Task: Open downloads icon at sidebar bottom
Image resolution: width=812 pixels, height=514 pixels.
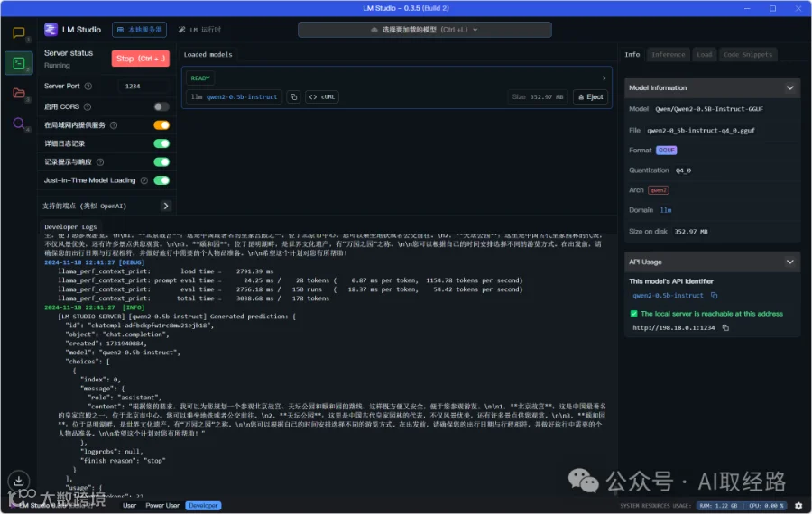Action: pyautogui.click(x=19, y=481)
